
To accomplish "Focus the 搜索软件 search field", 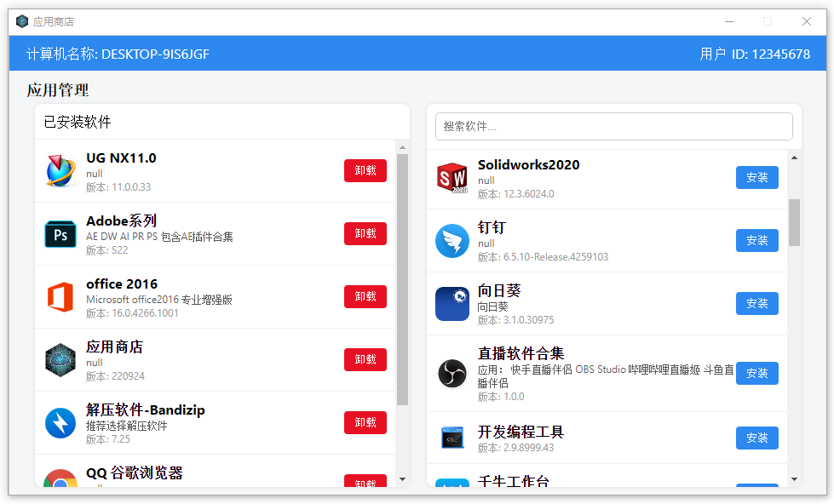I will coord(614,127).
